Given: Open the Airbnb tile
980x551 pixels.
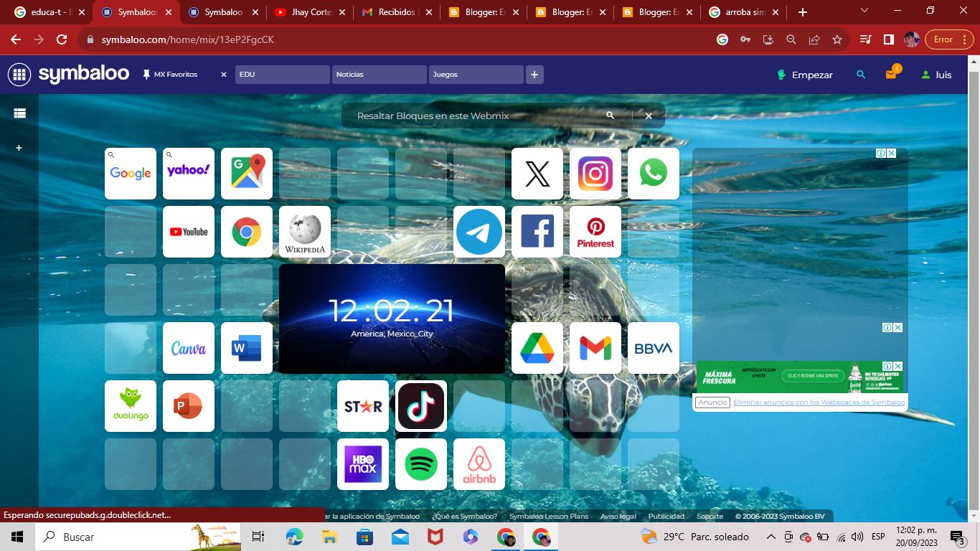Looking at the screenshot, I should 479,464.
